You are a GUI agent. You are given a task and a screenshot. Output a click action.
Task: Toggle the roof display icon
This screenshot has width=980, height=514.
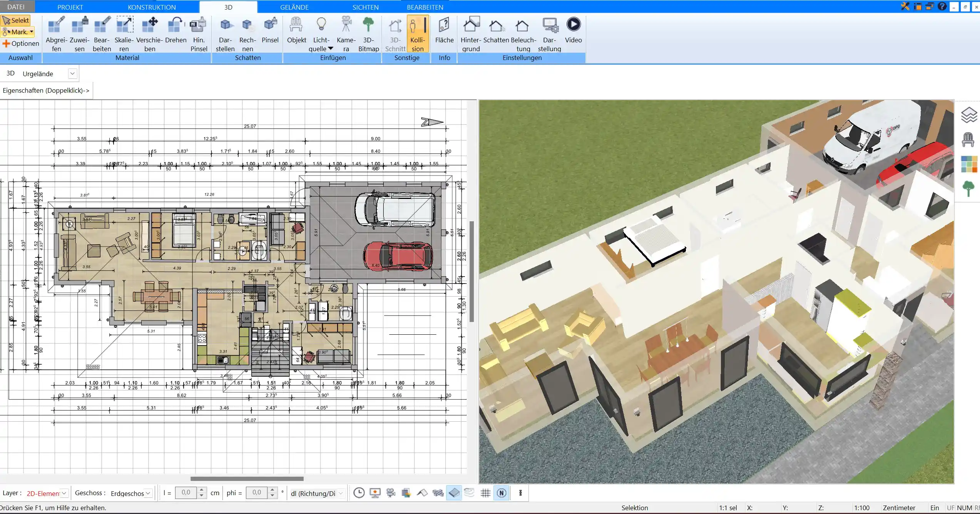click(x=422, y=493)
